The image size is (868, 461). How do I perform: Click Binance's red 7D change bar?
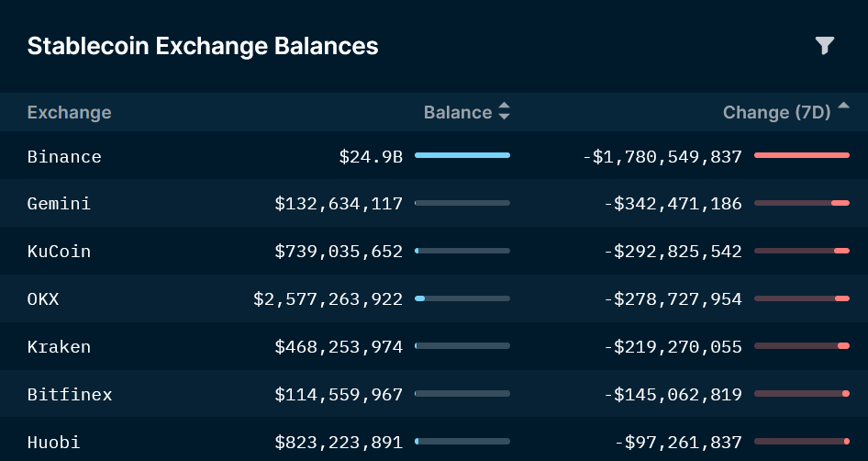click(x=802, y=155)
